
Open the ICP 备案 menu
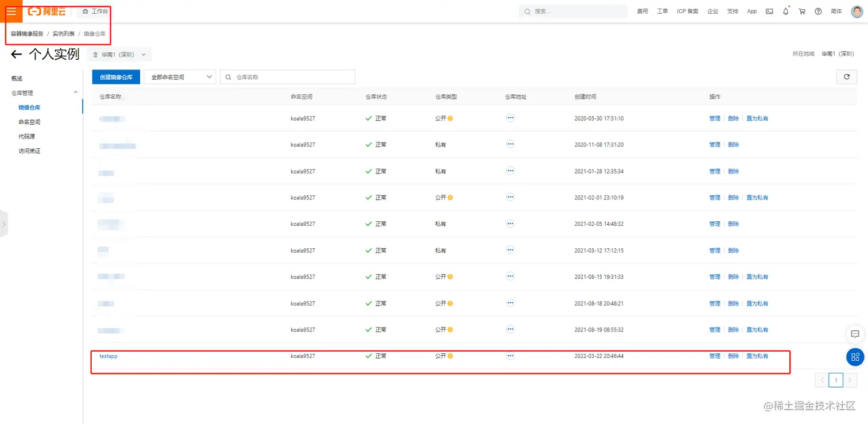pos(688,11)
